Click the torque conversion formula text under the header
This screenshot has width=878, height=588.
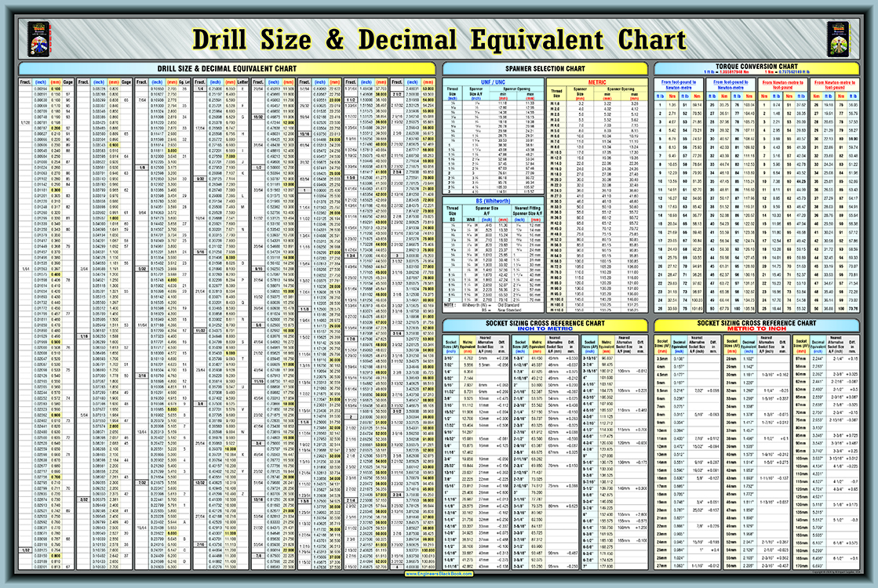coord(757,72)
